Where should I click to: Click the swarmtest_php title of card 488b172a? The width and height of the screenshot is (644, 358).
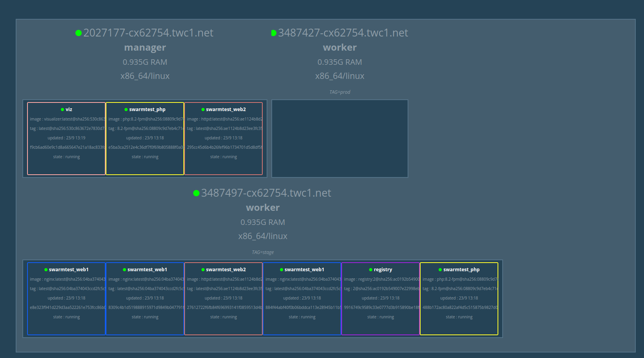(x=461, y=270)
